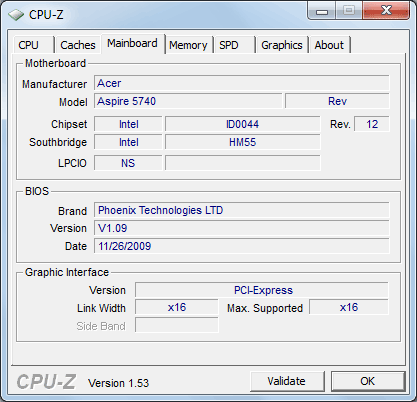The image size is (417, 402).
Task: Click the disabled Side Band field
Action: [x=177, y=325]
